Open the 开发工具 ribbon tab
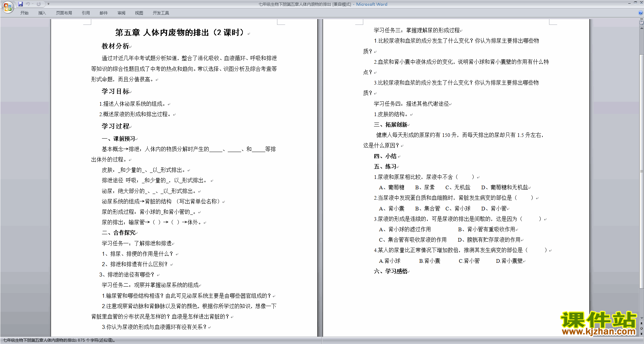 coord(161,13)
